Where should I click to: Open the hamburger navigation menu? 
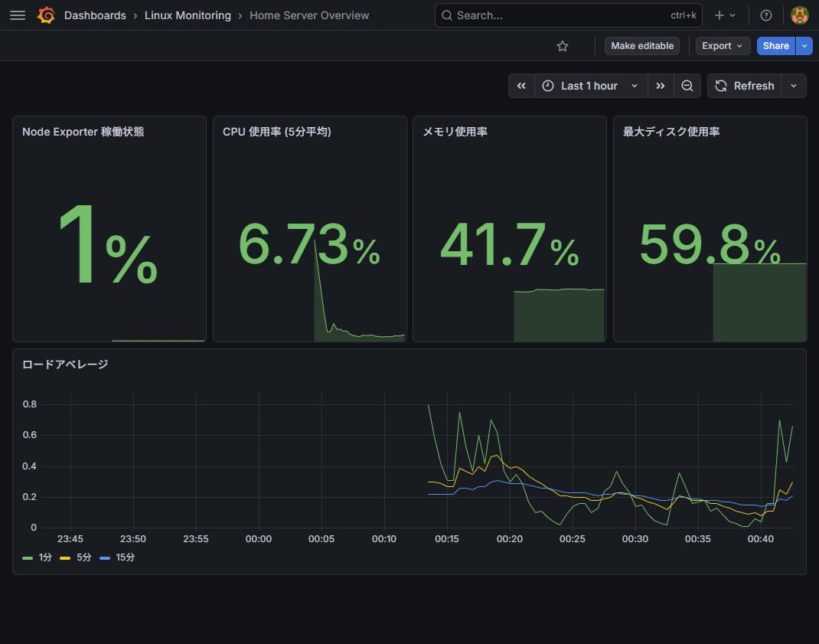pyautogui.click(x=18, y=15)
